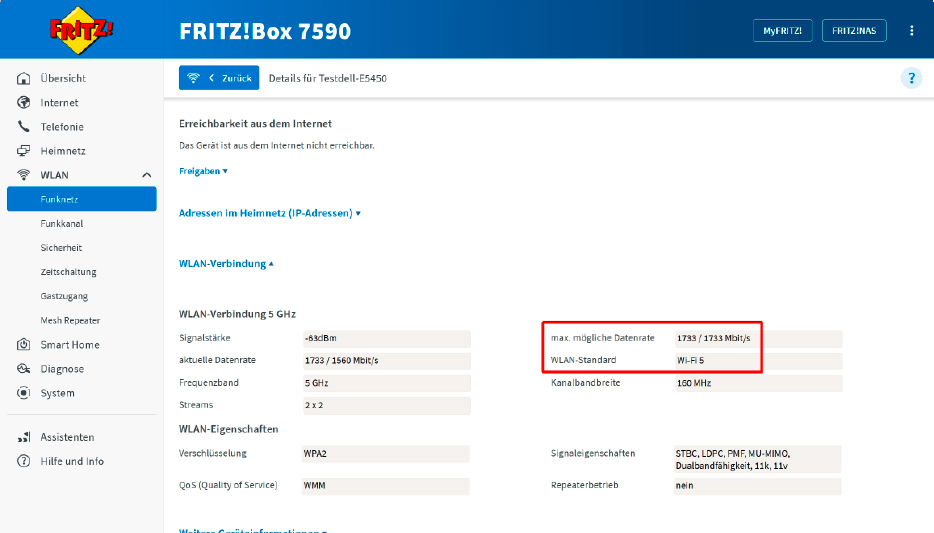
Task: Click the MyFRITZ! button
Action: (x=783, y=31)
